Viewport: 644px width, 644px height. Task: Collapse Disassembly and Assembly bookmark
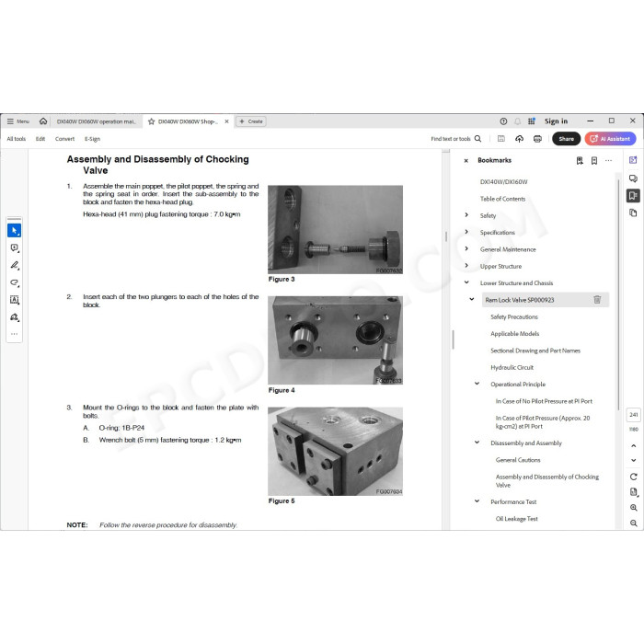(x=477, y=443)
